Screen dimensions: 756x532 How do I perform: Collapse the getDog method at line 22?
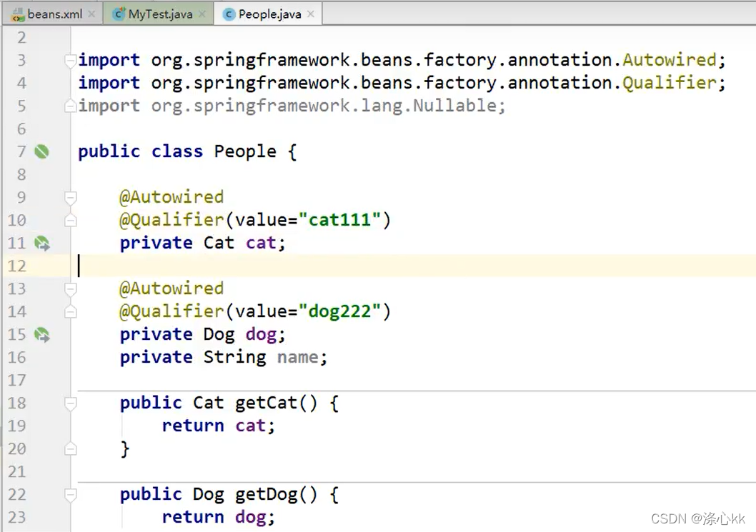click(x=71, y=495)
